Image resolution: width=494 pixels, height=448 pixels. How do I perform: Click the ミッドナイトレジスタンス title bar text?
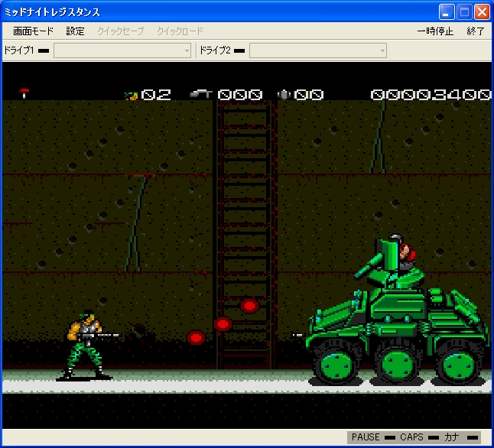click(52, 12)
